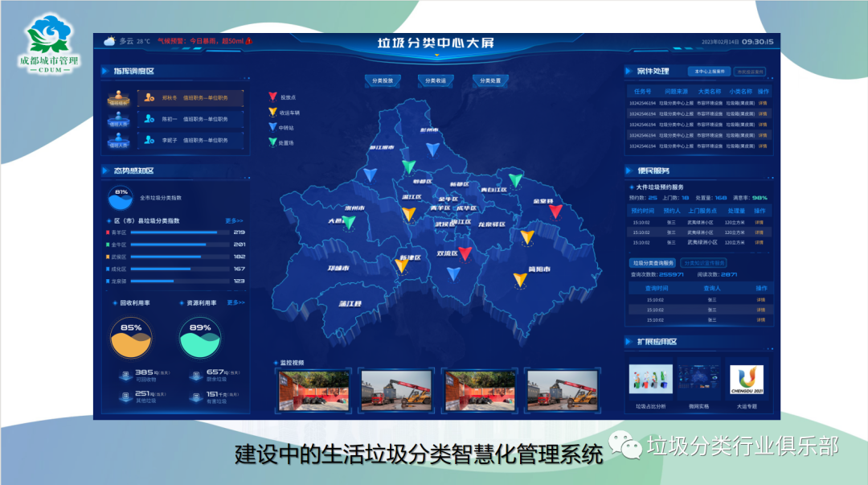This screenshot has height=485, width=868.
Task: Select the gold 指挥长 commander icon
Action: tap(118, 98)
